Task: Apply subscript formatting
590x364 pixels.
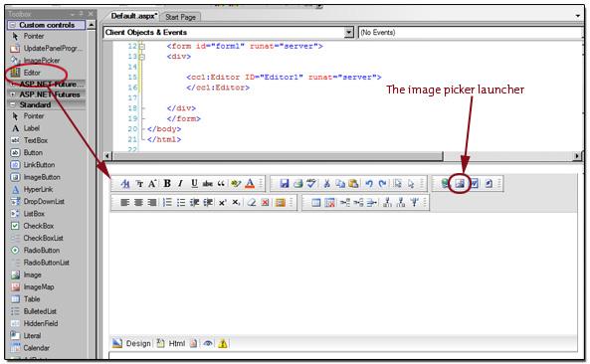Action: click(236, 203)
